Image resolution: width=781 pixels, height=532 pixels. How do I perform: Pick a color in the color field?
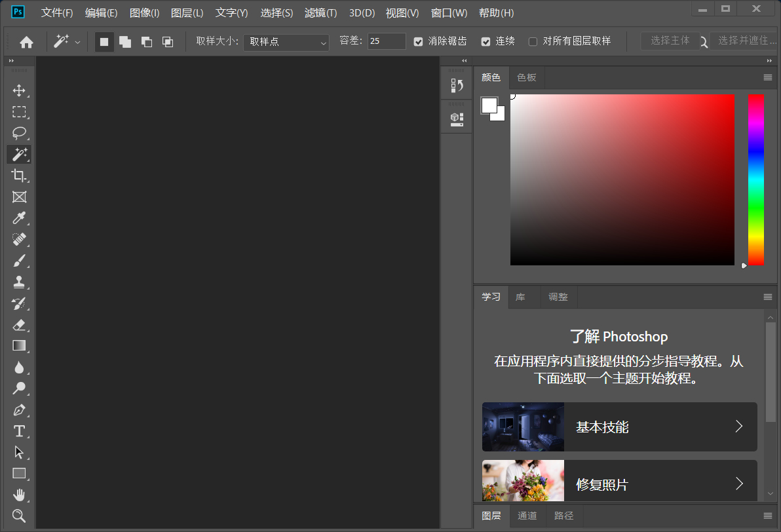622,180
